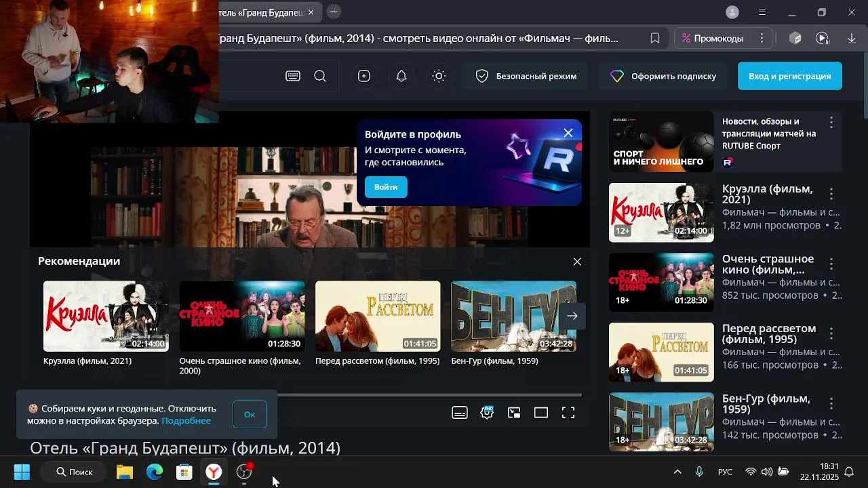868x488 pixels.
Task: Accept cookies with Ок button
Action: 250,414
